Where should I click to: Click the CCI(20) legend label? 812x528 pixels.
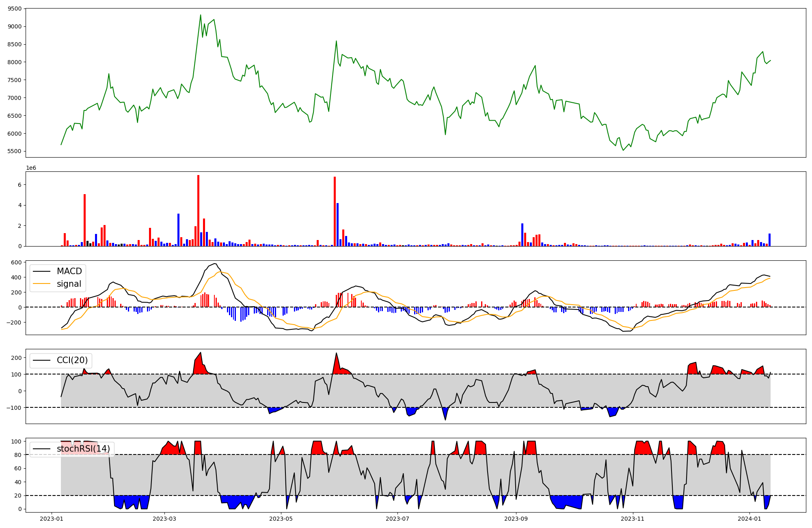pos(72,360)
